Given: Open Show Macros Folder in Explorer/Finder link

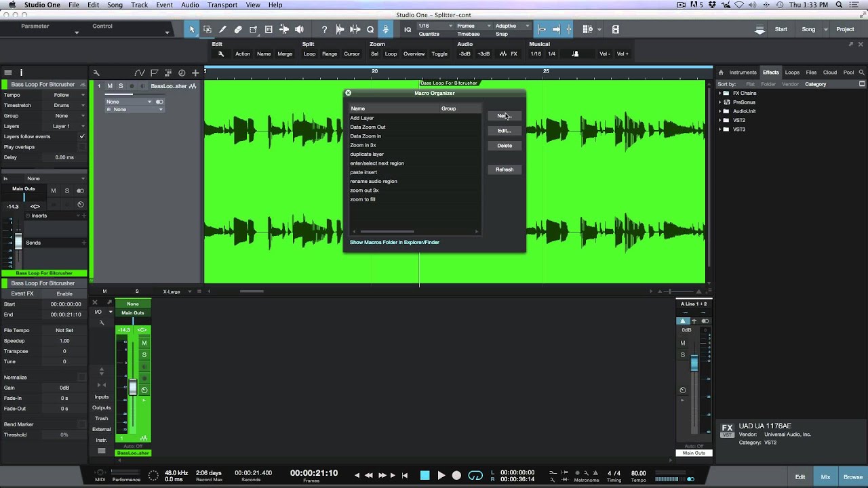Looking at the screenshot, I should (x=395, y=242).
